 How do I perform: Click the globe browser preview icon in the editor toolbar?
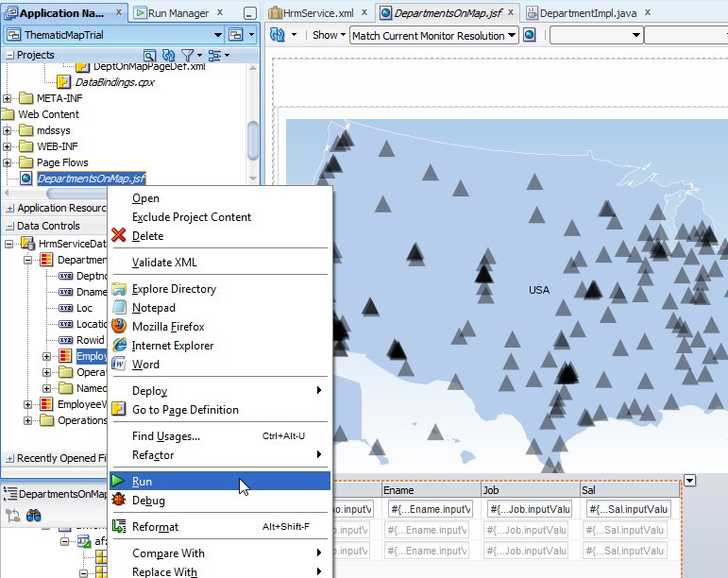pos(530,35)
